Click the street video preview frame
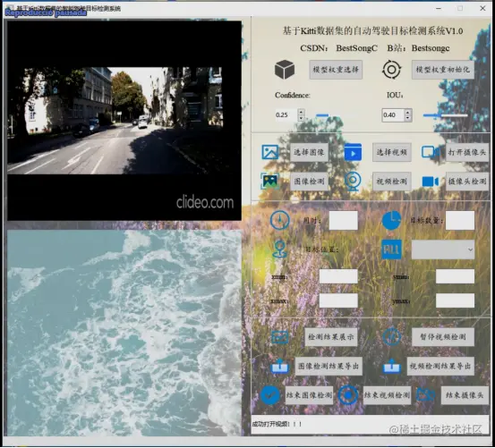This screenshot has height=448, width=495. (x=124, y=121)
